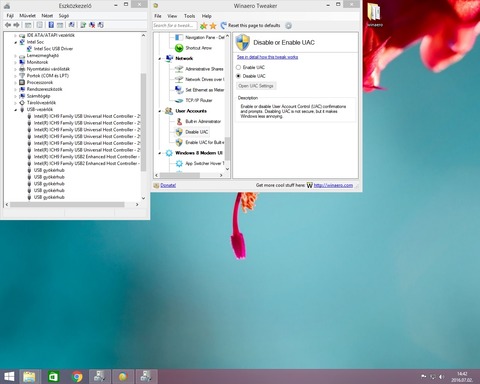Collapse the User Accounts category
480x384 pixels.
(x=160, y=111)
